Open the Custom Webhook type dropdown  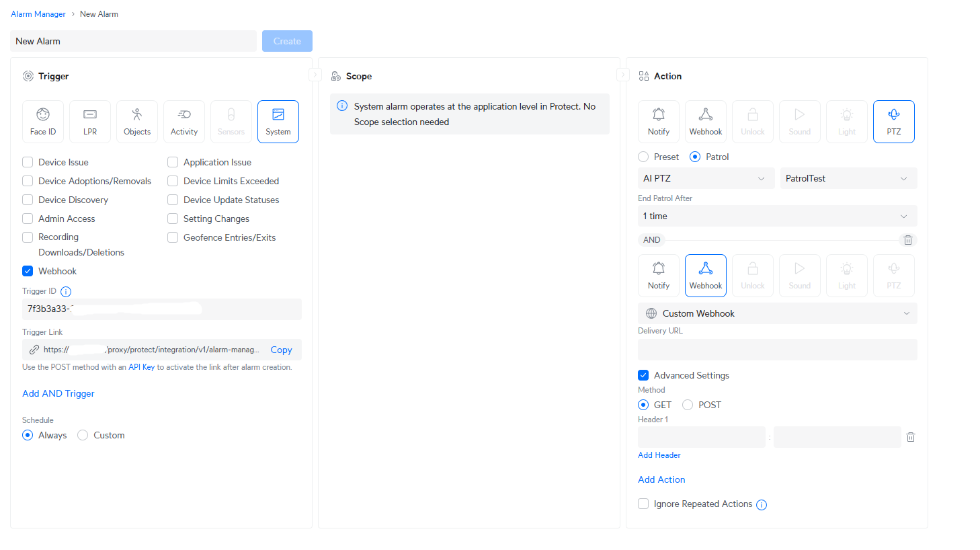point(777,313)
